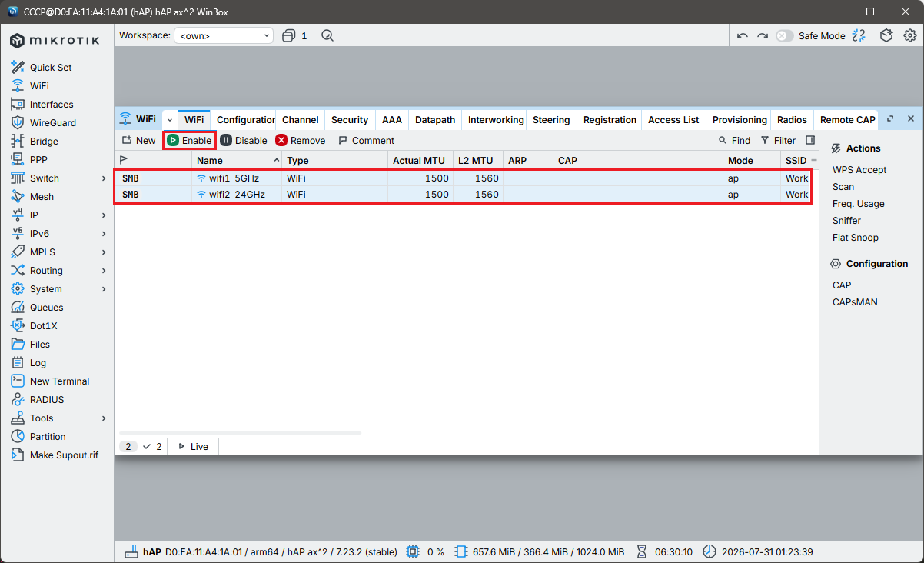
Task: Expand the System submenu
Action: coord(104,288)
